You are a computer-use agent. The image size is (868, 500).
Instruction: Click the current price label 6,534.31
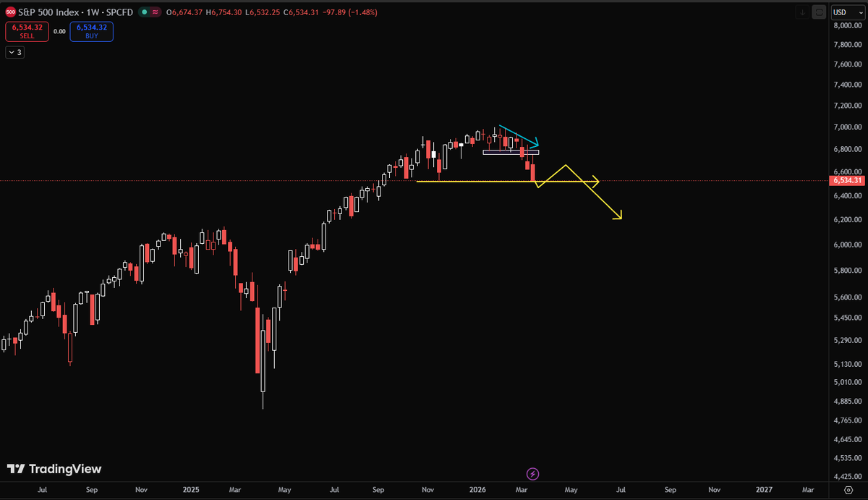[x=848, y=180]
